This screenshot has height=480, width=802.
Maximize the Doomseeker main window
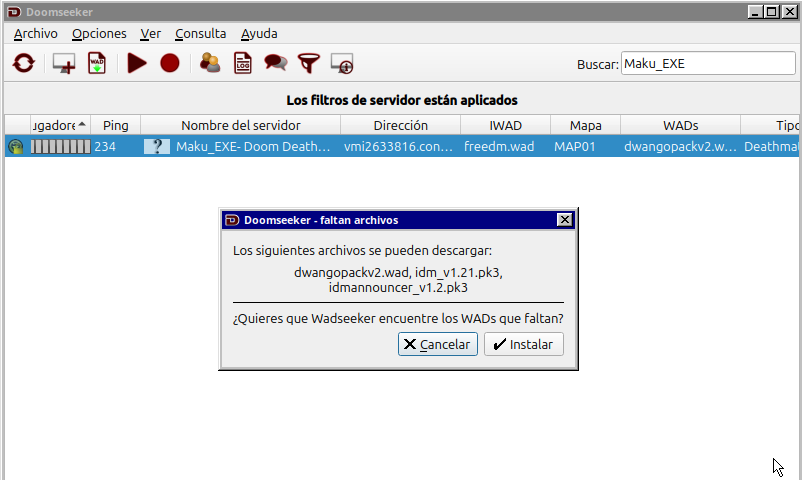tap(772, 11)
